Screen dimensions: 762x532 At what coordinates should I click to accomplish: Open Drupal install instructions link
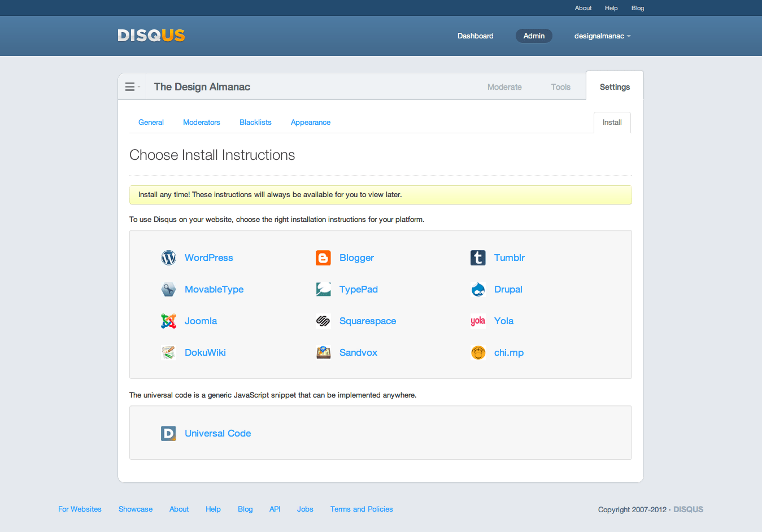508,289
